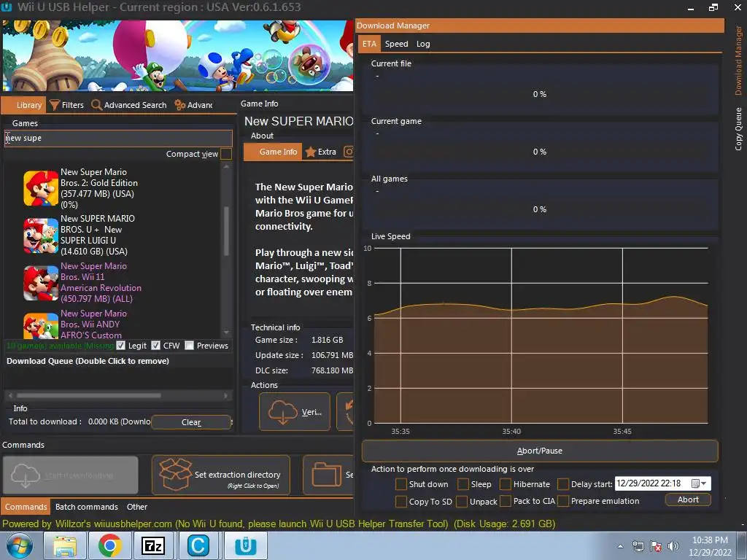The image size is (747, 560).
Task: Select New Super Mario Bros. 2 game icon
Action: click(41, 189)
